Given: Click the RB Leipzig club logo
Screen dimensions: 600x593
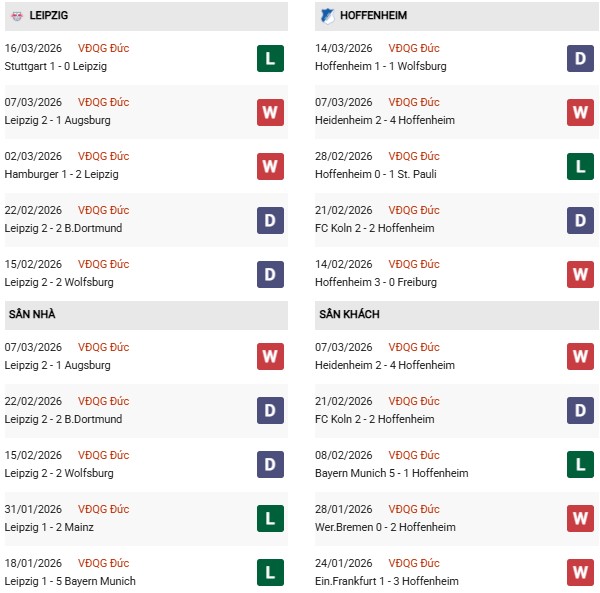Looking at the screenshot, I should [x=18, y=16].
